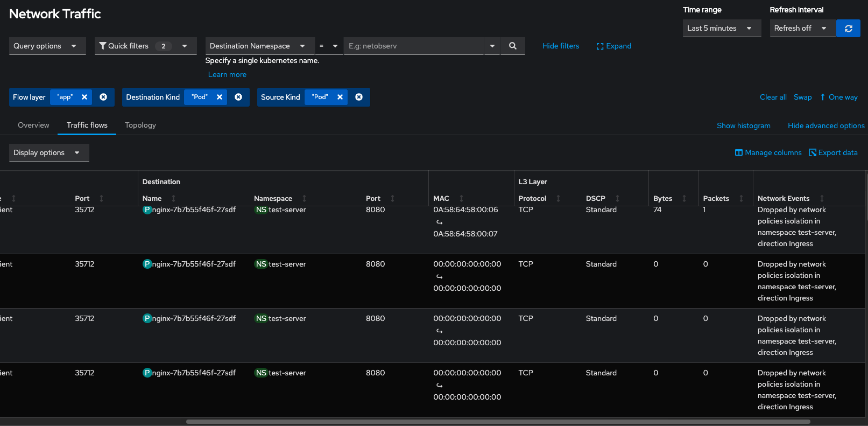
Task: Click the search magnifier icon
Action: (512, 46)
